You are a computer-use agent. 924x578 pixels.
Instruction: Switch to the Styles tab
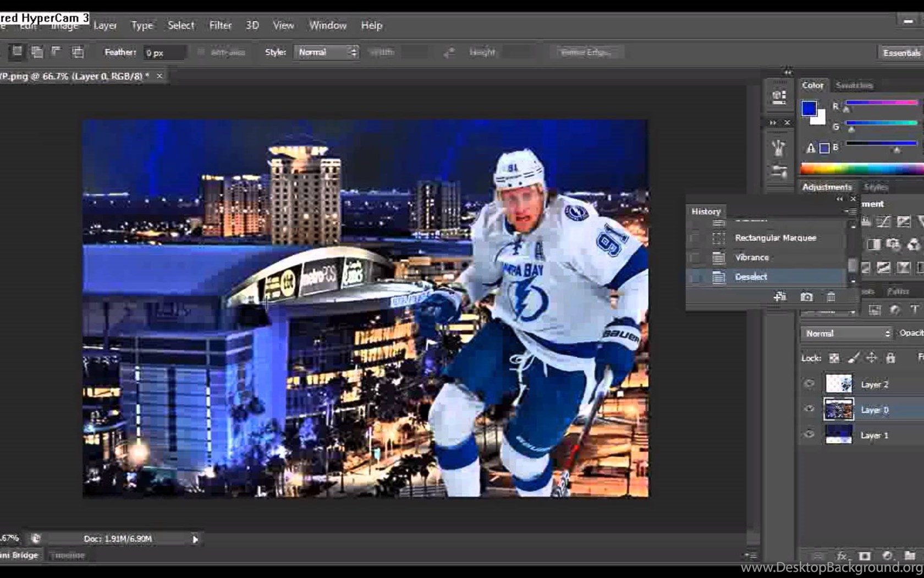pyautogui.click(x=876, y=187)
